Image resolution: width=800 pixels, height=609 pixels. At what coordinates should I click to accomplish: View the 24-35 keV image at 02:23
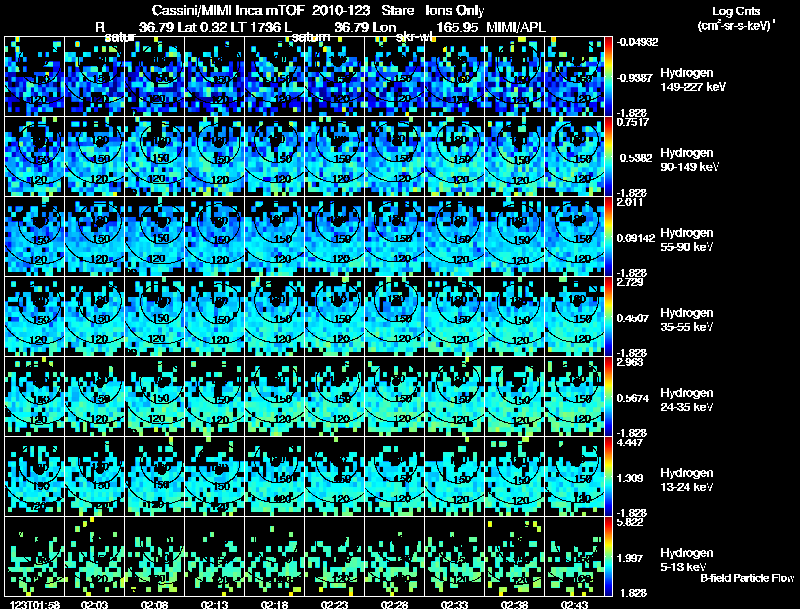coord(335,396)
